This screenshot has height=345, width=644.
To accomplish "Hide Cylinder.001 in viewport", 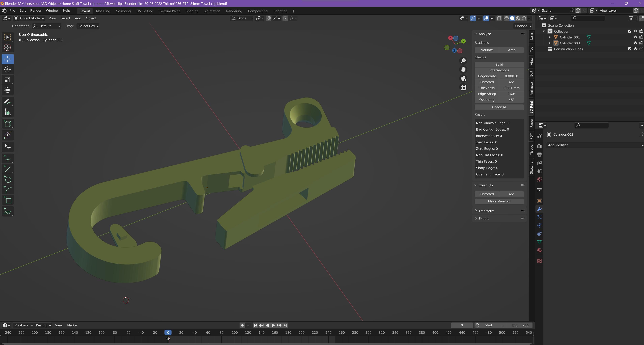I will click(x=635, y=37).
